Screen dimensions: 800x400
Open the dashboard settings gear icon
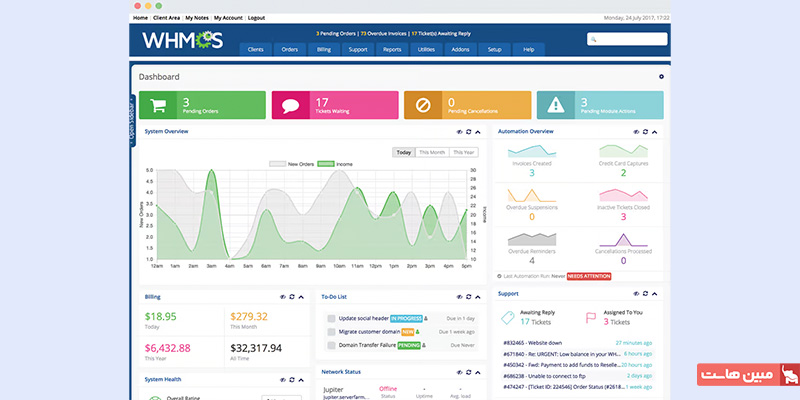click(661, 77)
